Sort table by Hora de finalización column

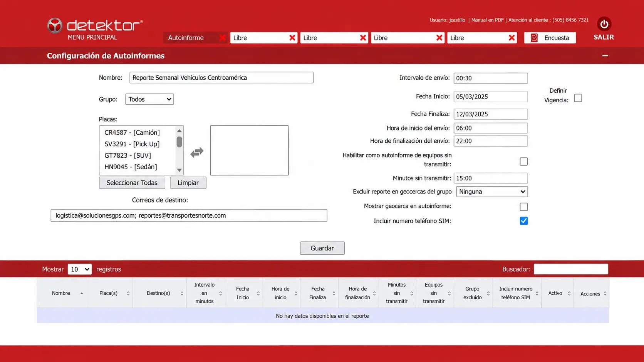(x=359, y=293)
